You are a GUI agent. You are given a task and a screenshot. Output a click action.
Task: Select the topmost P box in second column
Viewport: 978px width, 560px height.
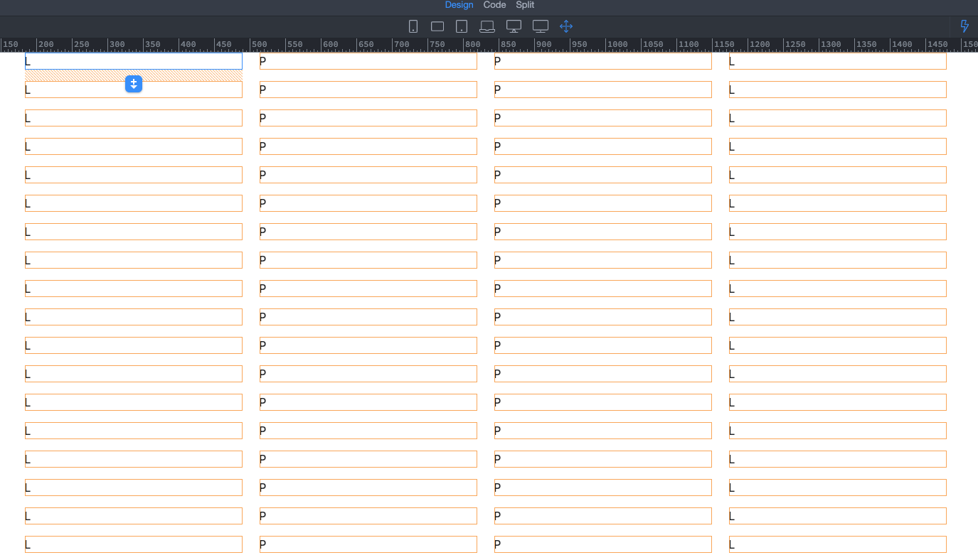click(x=368, y=61)
